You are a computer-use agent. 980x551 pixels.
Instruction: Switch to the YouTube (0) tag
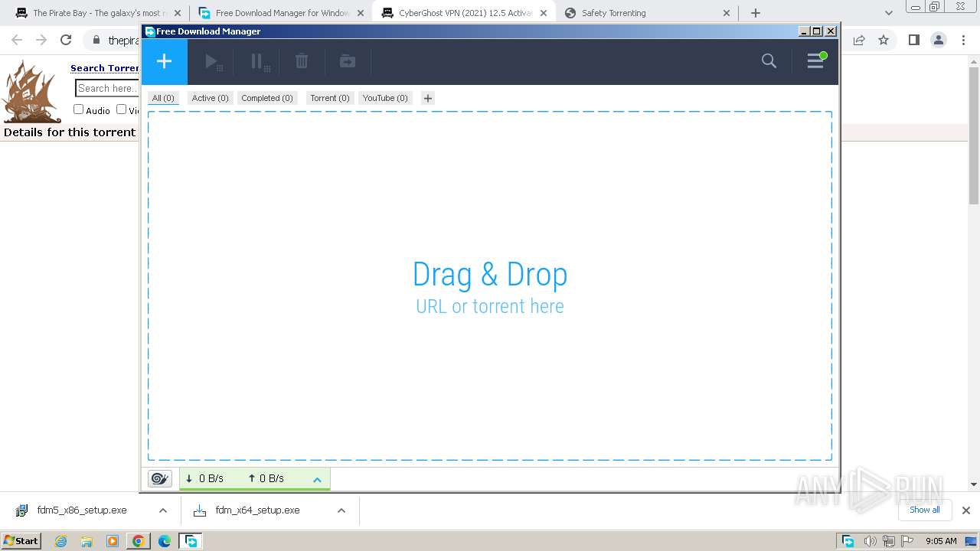pyautogui.click(x=385, y=98)
